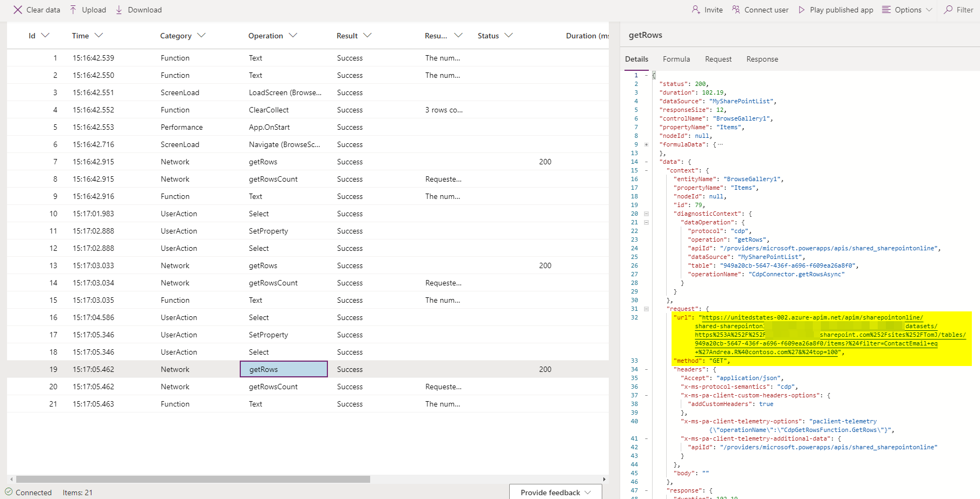Click the Invite person icon
Image resolution: width=980 pixels, height=499 pixels.
(x=695, y=10)
